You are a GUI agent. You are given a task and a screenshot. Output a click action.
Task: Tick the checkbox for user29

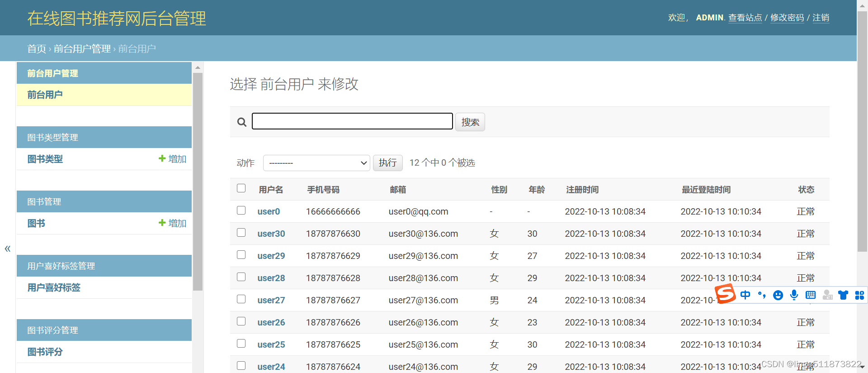241,255
